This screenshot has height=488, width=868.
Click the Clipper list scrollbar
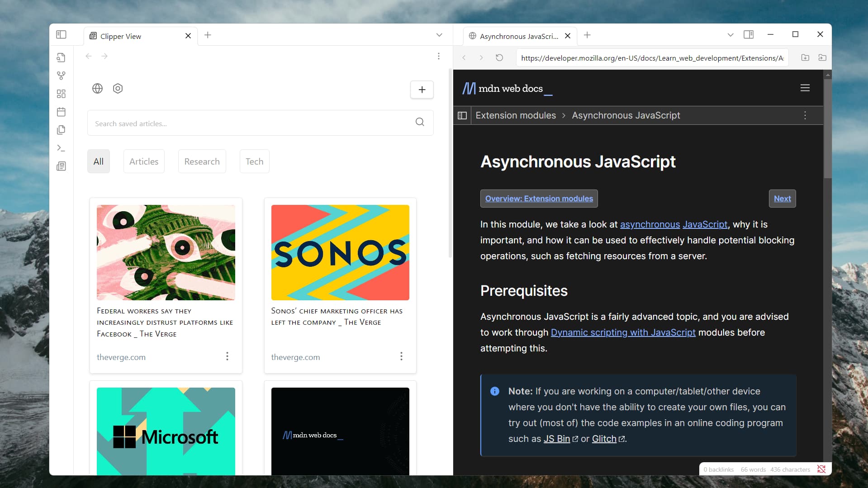pyautogui.click(x=450, y=163)
